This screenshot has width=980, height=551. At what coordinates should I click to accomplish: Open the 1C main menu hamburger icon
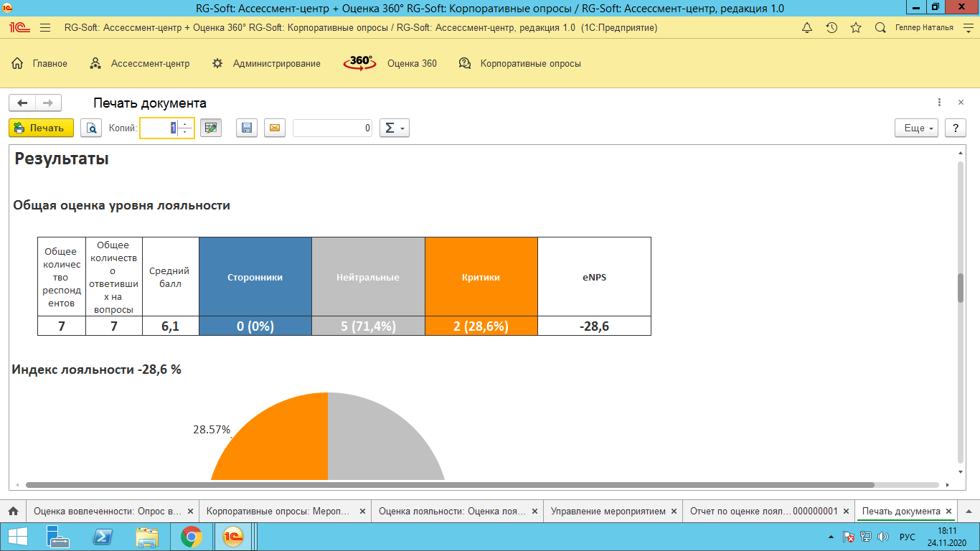coord(45,28)
